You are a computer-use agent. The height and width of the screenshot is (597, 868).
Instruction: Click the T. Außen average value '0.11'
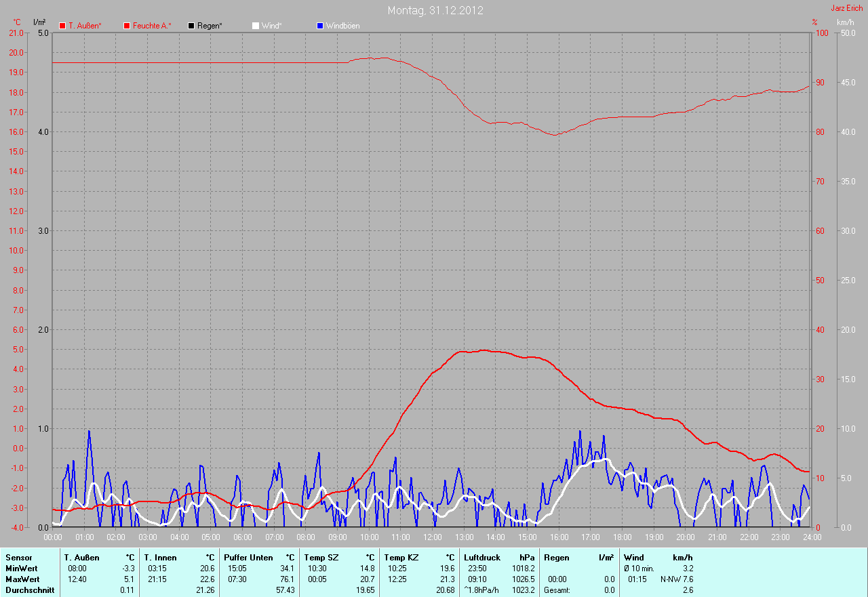tap(127, 590)
